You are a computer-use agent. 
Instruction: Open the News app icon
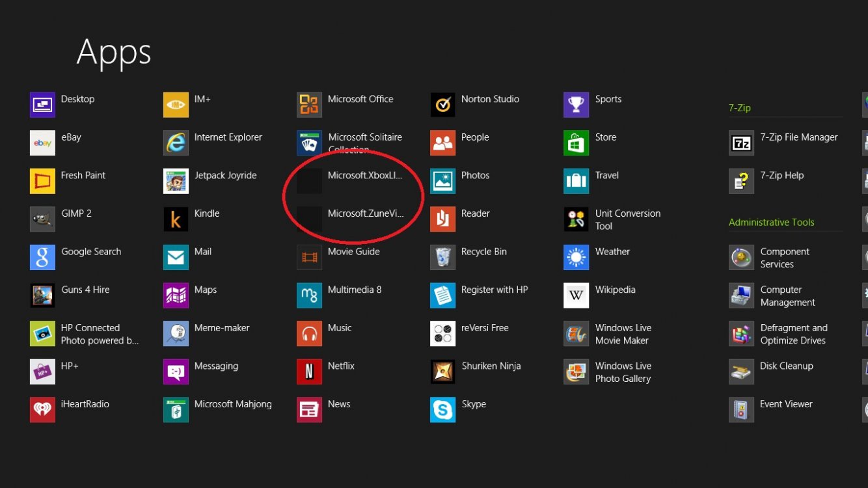coord(309,410)
